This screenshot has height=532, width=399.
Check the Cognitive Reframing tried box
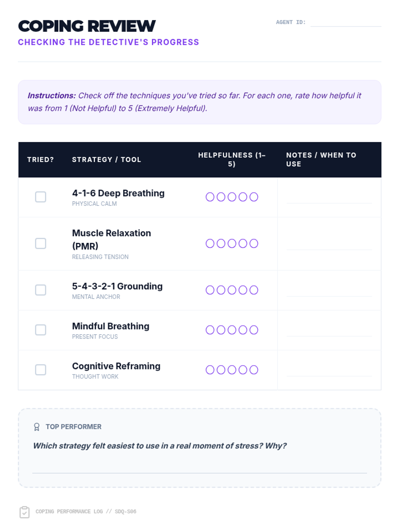click(x=41, y=370)
